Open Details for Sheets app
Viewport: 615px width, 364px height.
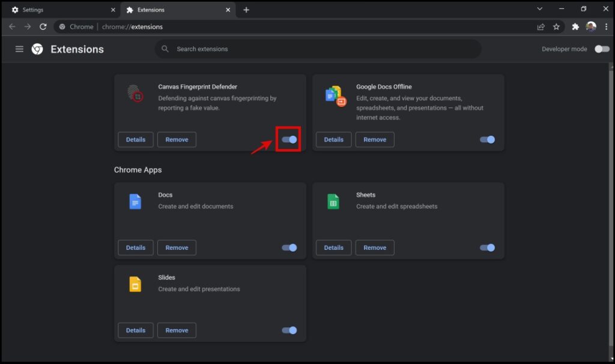pyautogui.click(x=334, y=248)
